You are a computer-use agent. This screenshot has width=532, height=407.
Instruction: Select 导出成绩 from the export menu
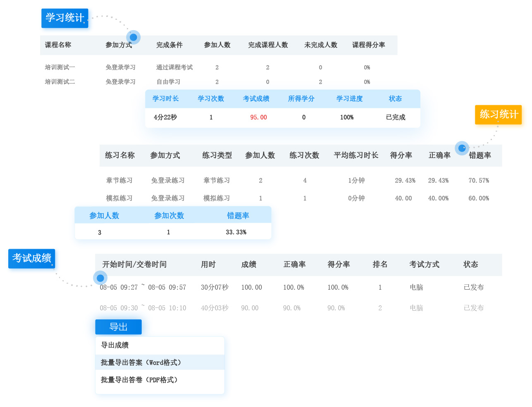tap(115, 345)
